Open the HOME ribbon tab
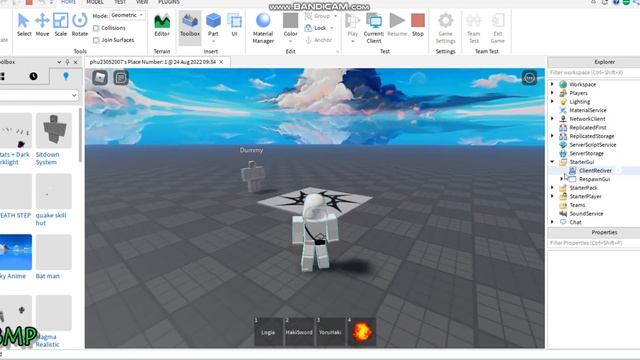 pyautogui.click(x=68, y=2)
